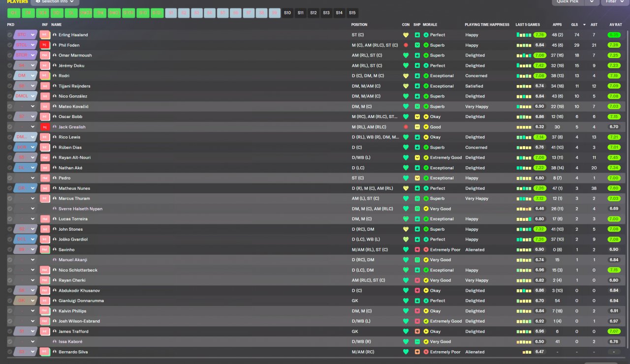Toggle the pick checkbox for Phil Foden
The height and width of the screenshot is (364, 630).
[x=10, y=45]
